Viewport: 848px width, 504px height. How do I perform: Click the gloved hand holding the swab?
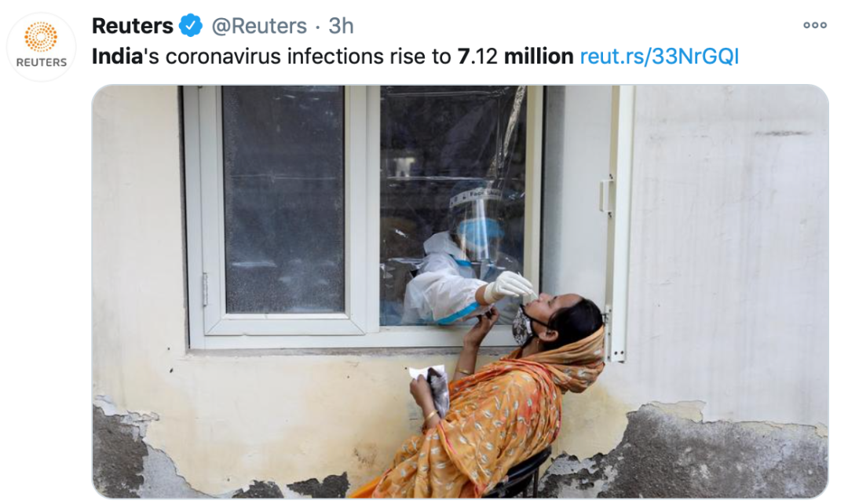(507, 287)
